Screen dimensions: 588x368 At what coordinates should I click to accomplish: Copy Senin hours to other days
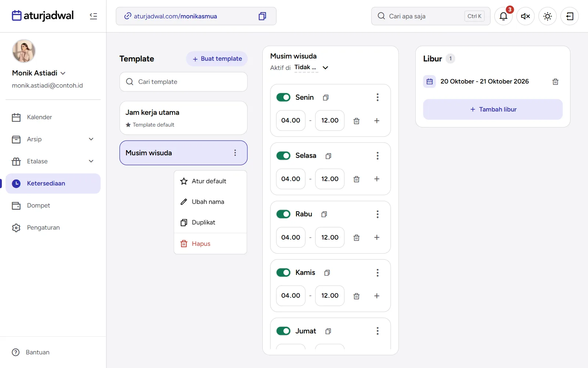[326, 98]
